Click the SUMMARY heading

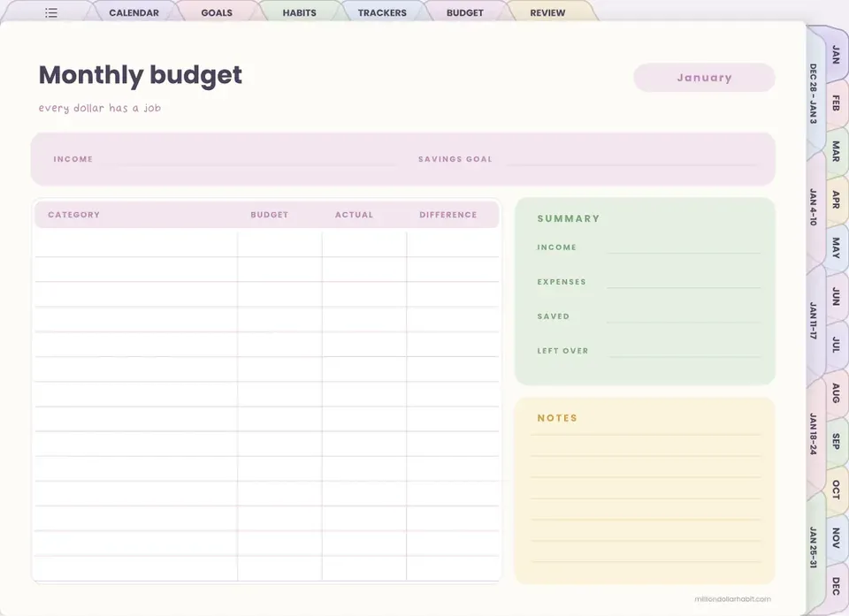click(x=569, y=218)
